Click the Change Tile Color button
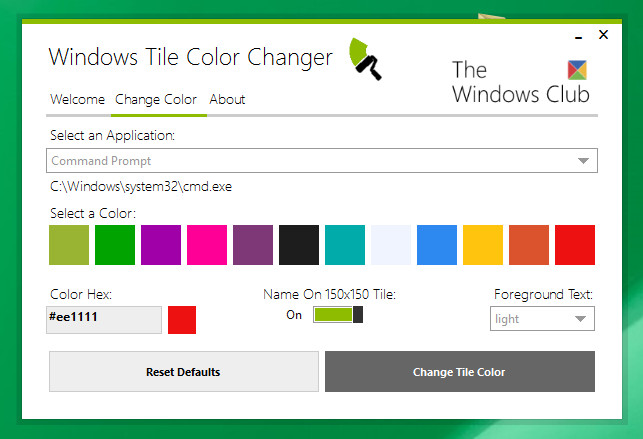 coord(460,371)
